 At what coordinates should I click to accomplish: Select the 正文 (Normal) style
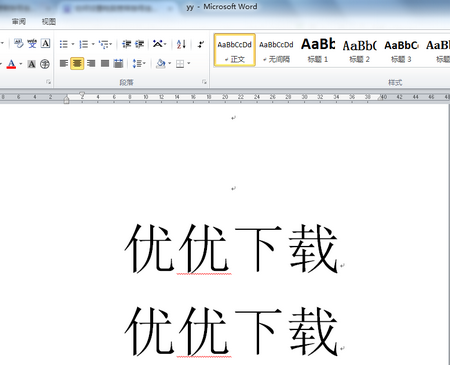[x=235, y=50]
